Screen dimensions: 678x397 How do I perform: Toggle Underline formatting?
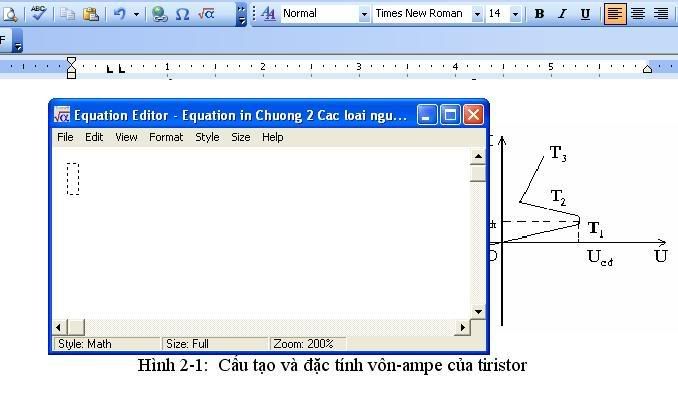click(x=585, y=14)
